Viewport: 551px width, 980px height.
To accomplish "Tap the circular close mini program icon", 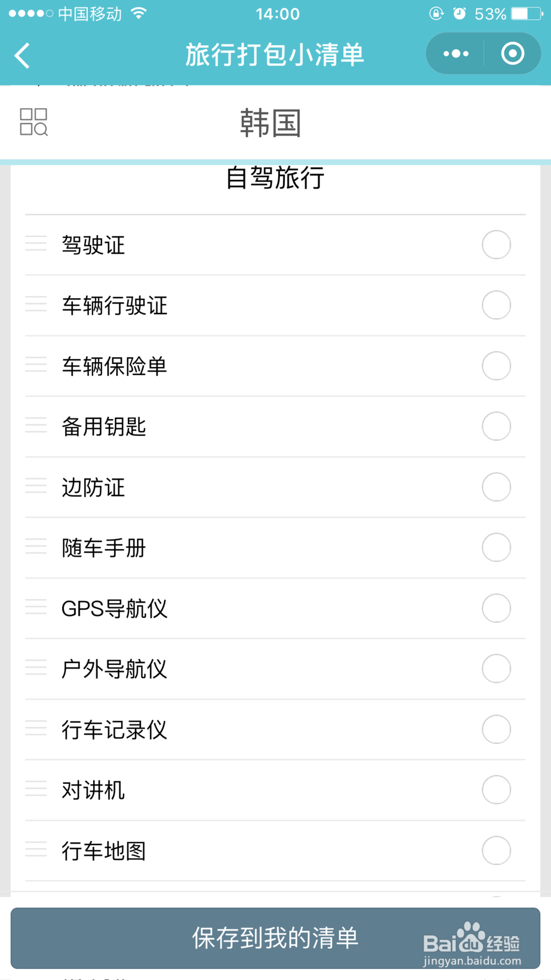I will point(512,53).
